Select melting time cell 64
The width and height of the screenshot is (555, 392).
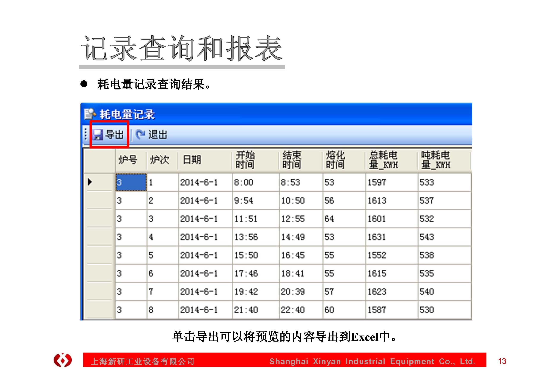coord(344,219)
